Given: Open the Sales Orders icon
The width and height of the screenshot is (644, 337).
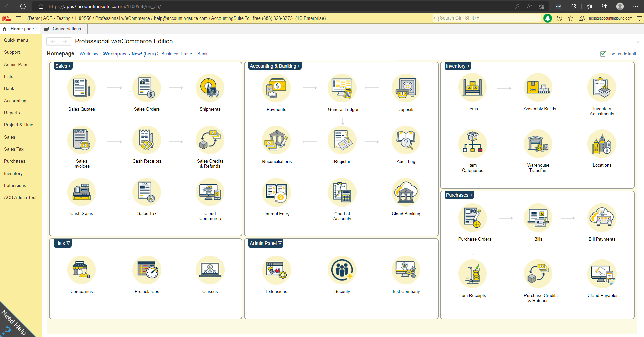Looking at the screenshot, I should point(146,88).
